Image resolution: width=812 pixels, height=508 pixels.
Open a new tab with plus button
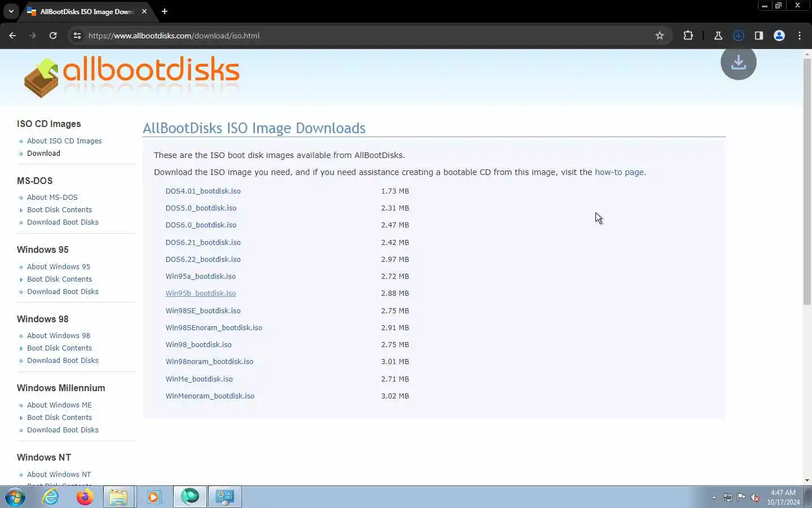pyautogui.click(x=164, y=11)
